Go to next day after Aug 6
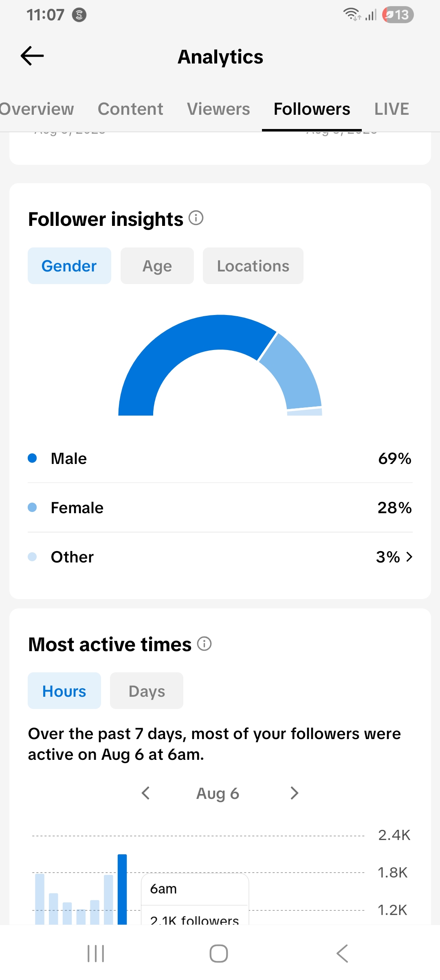The image size is (440, 980). tap(294, 793)
